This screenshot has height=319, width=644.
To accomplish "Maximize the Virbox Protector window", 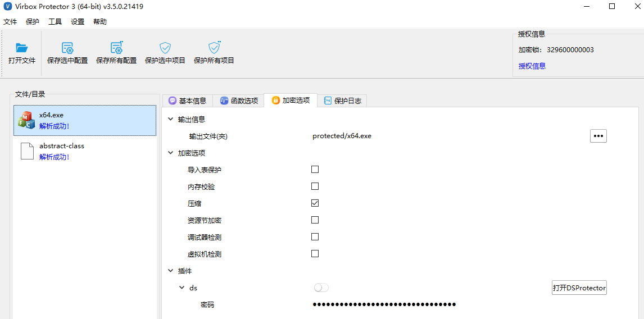I will coord(612,6).
